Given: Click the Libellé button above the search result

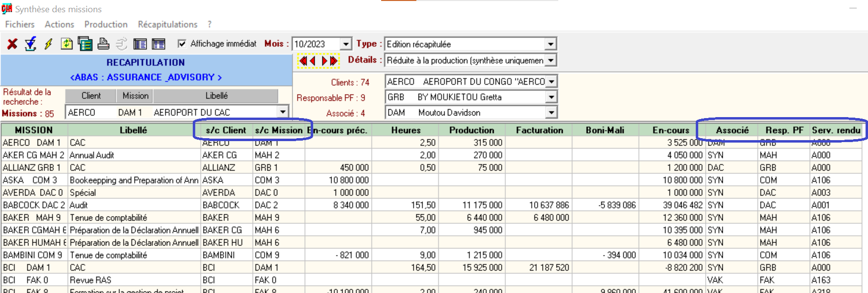Looking at the screenshot, I should pos(216,96).
